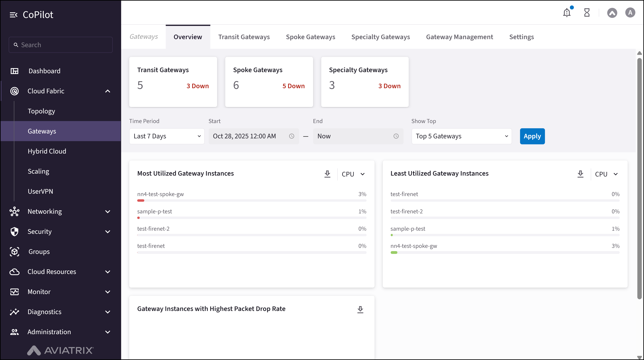Switch to the Transit Gateways tab
644x360 pixels.
[244, 37]
